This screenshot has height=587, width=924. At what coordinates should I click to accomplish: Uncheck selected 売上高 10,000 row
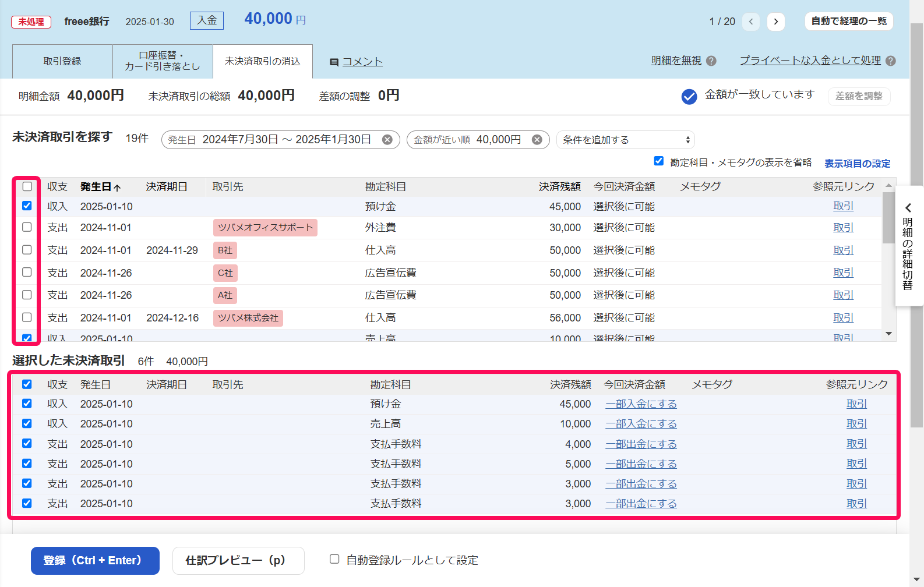27,423
